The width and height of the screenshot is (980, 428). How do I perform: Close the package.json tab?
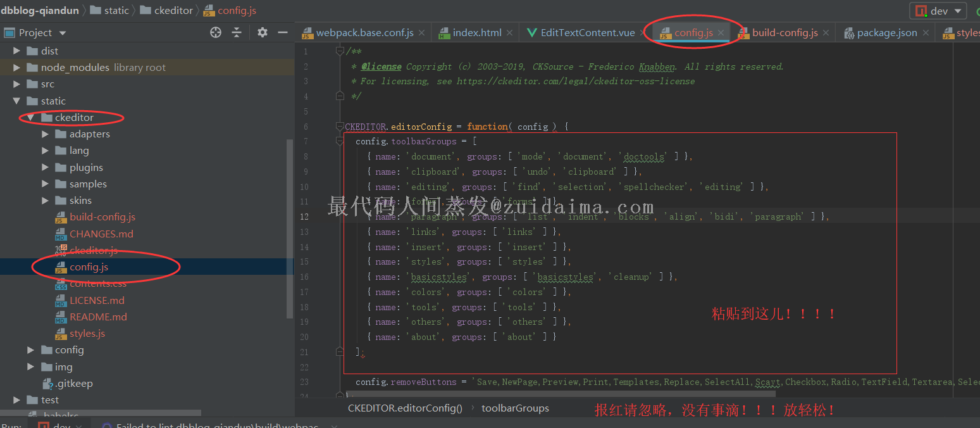coord(926,33)
